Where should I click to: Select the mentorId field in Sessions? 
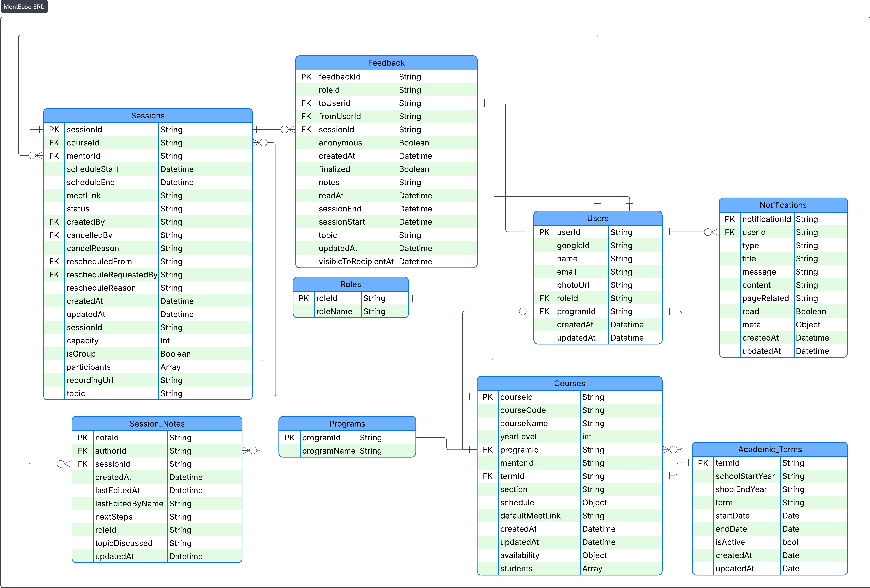click(83, 156)
